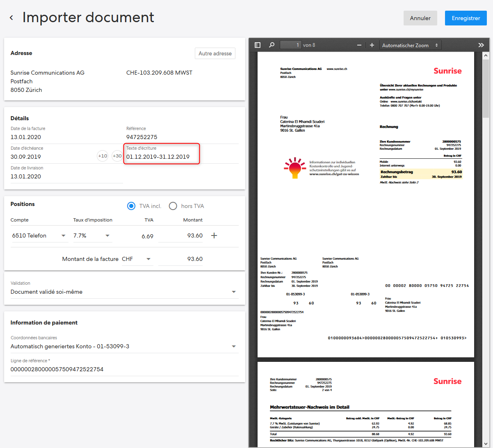Viewport: 493px width, 448px height.
Task: Open the PDF search magnifier icon
Action: 272,45
